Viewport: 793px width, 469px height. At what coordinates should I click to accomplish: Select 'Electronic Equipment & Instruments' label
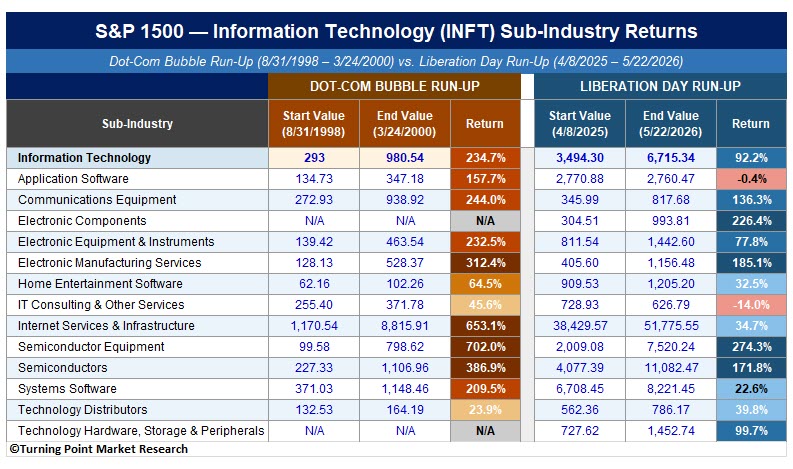[x=116, y=242]
